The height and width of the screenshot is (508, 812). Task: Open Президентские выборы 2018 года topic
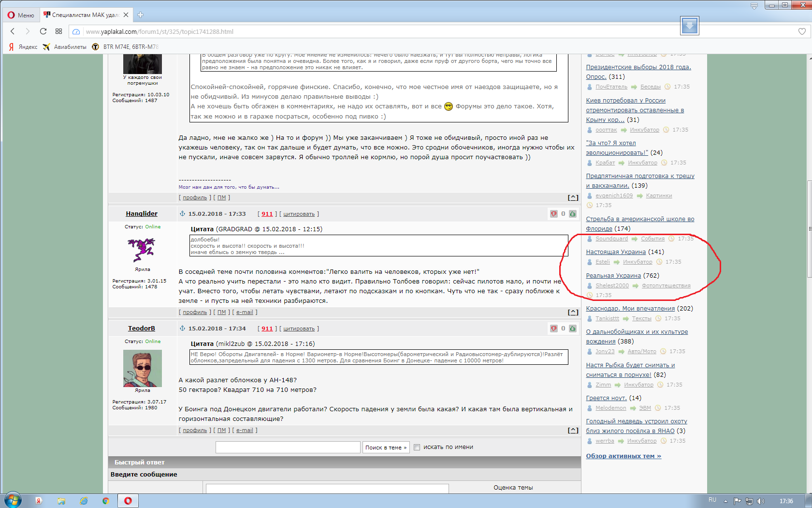[638, 72]
